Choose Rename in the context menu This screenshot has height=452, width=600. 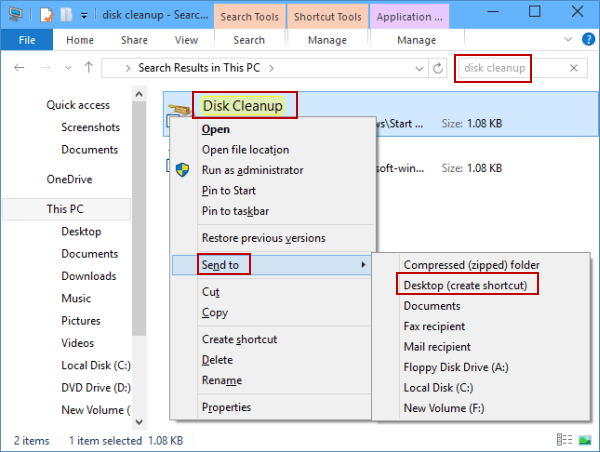272,380
